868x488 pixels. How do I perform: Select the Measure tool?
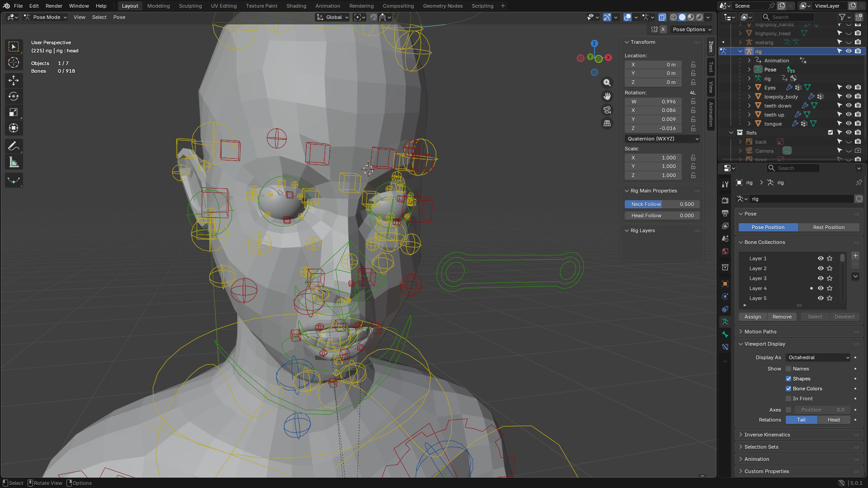click(14, 162)
